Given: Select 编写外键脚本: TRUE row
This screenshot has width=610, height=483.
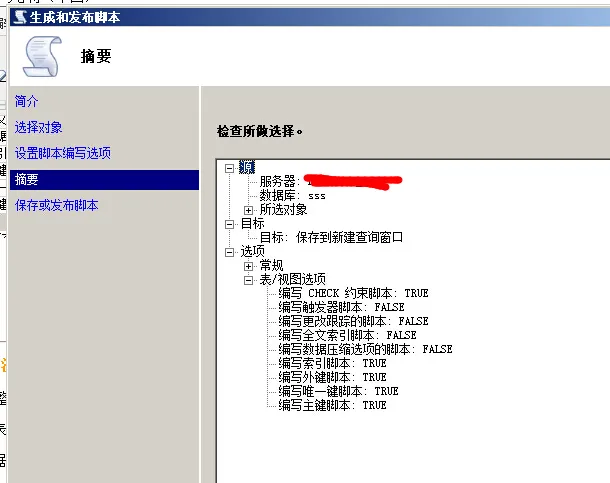Looking at the screenshot, I should pyautogui.click(x=332, y=378).
